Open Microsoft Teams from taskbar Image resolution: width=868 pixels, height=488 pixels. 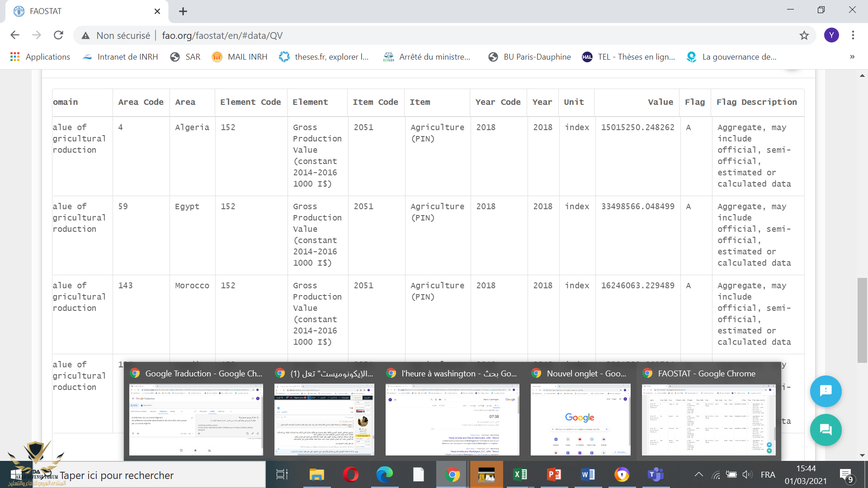(x=656, y=474)
